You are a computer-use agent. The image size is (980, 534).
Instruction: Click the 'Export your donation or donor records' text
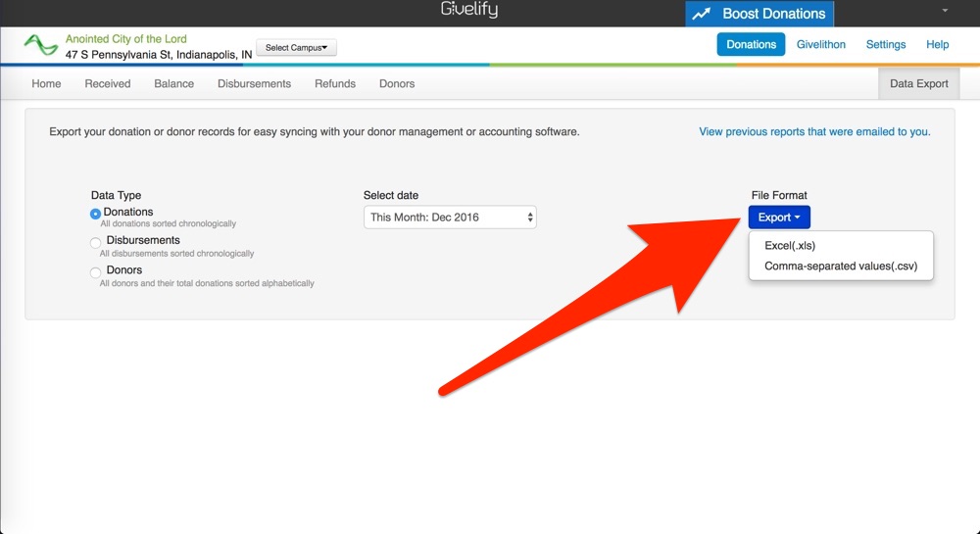tap(315, 131)
